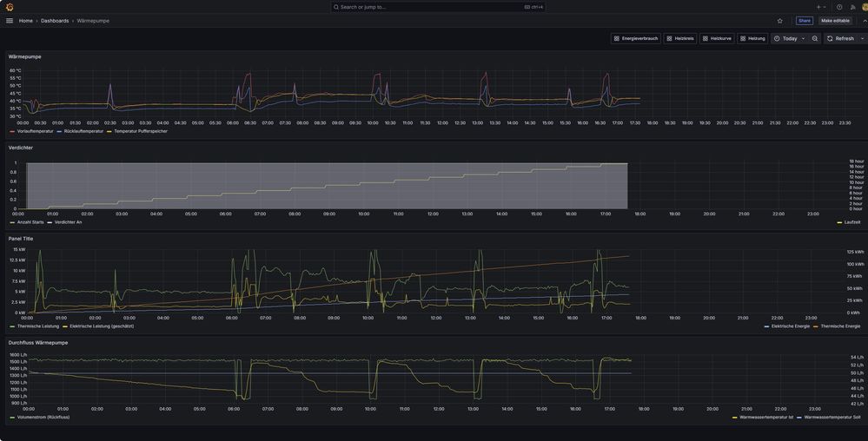
Task: Toggle Thermische Leistung legend series
Action: [38, 326]
